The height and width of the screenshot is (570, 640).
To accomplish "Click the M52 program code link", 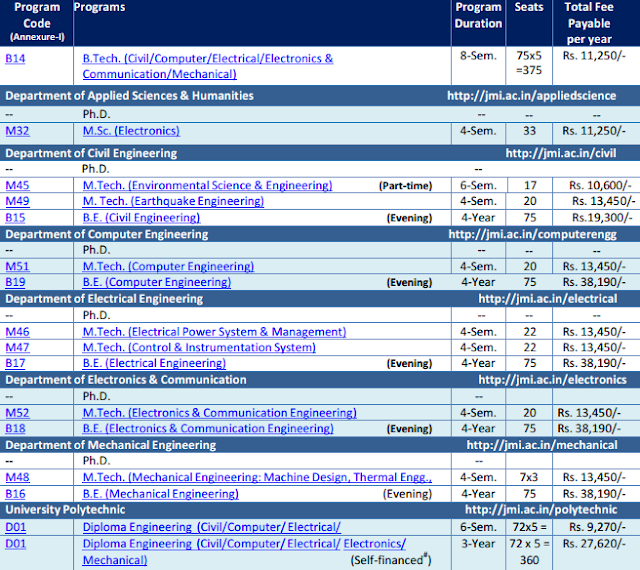I will [17, 413].
